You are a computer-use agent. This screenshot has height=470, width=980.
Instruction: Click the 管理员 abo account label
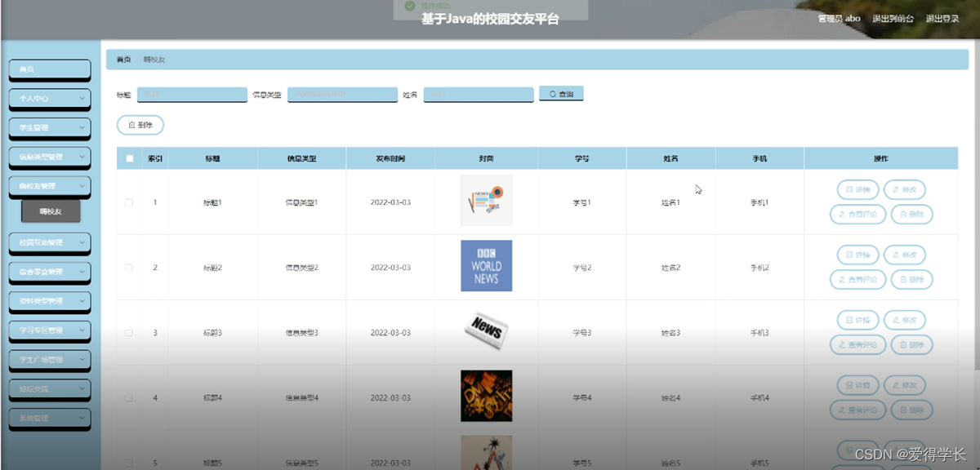(839, 19)
